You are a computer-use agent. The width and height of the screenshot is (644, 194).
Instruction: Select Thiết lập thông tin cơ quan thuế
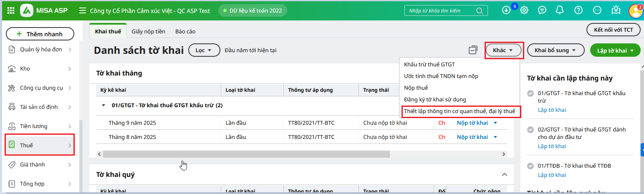(460, 111)
